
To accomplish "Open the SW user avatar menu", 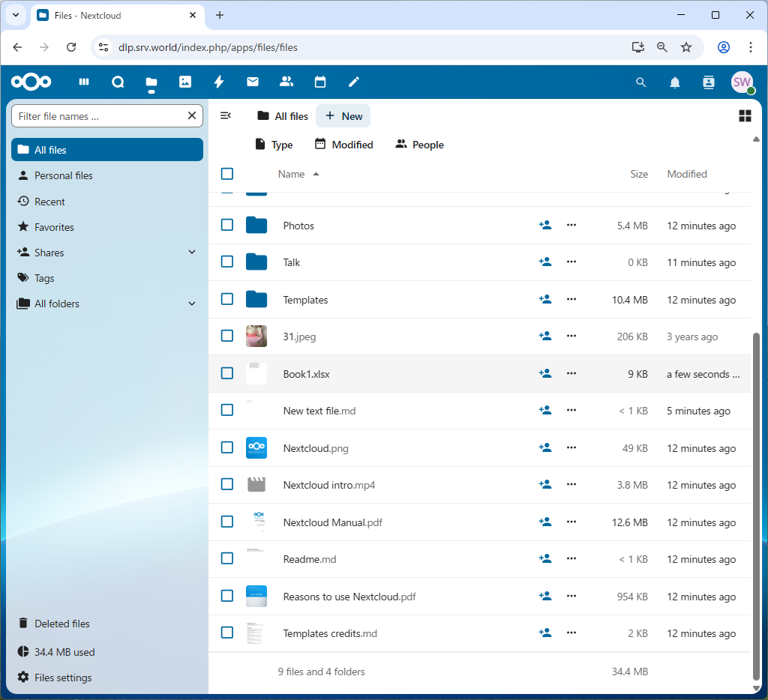I will coord(742,82).
